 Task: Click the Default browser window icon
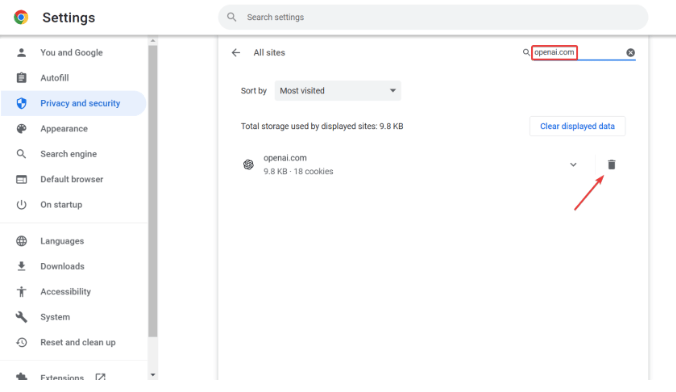pos(21,179)
